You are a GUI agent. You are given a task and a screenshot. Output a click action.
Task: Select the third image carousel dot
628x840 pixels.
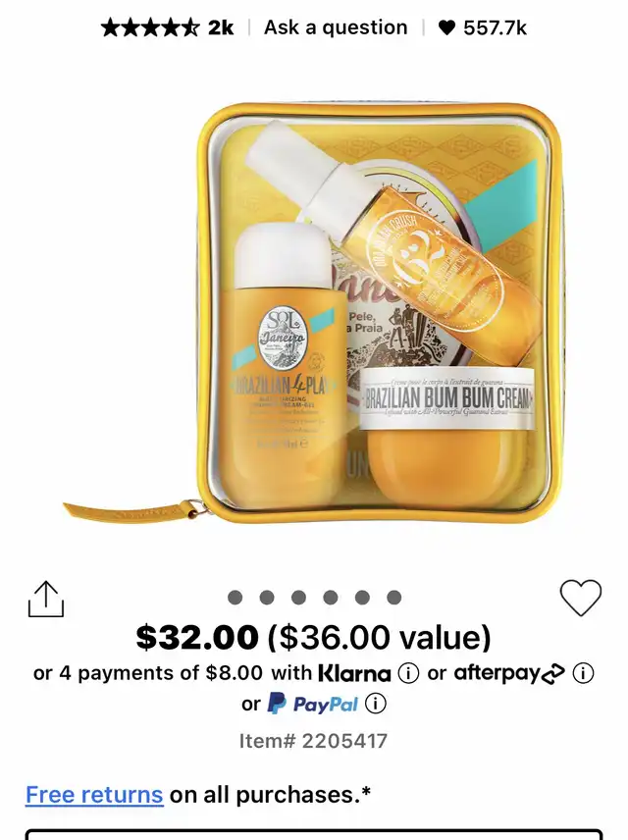click(x=298, y=598)
